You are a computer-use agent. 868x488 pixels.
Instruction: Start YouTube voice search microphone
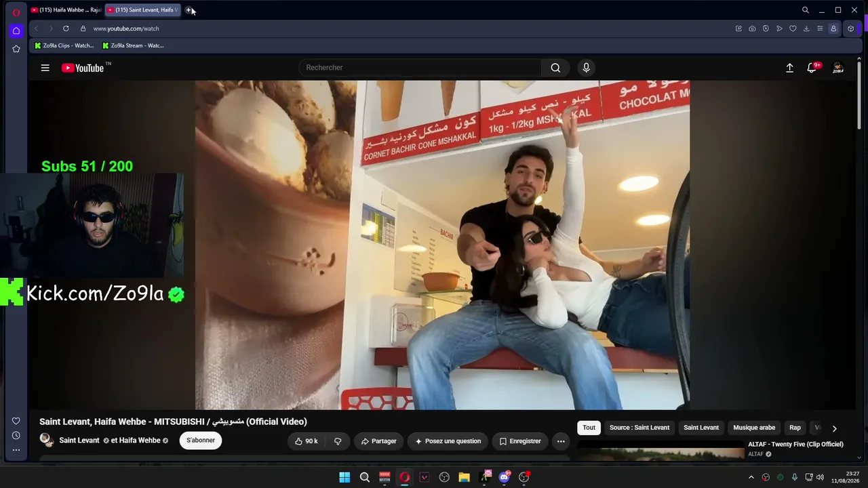tap(587, 68)
